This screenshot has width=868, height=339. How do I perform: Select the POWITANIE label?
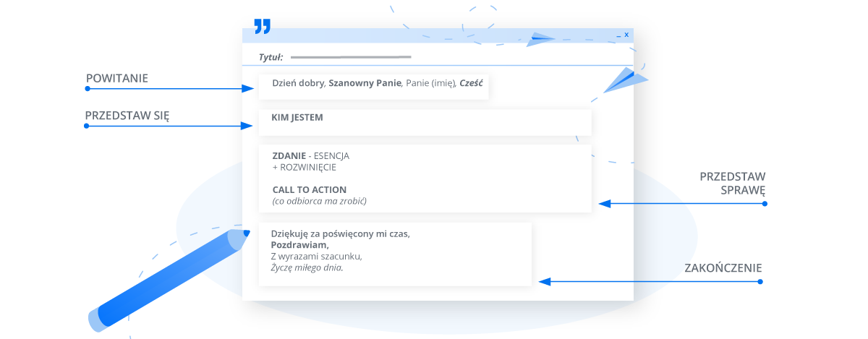(116, 78)
